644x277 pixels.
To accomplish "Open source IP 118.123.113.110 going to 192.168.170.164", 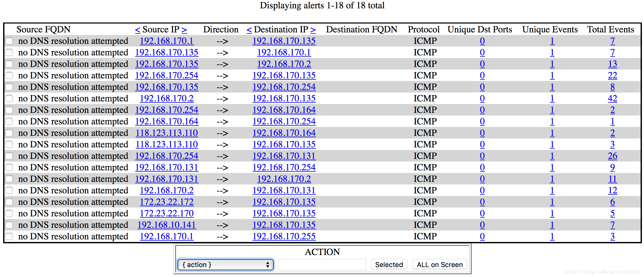I will click(x=167, y=133).
